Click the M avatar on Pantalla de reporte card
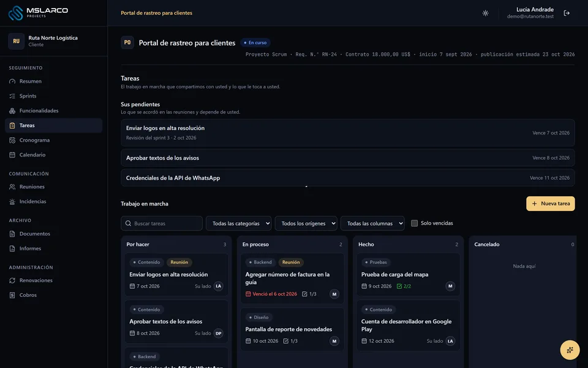Screen dimensions: 588x368 click(334, 341)
